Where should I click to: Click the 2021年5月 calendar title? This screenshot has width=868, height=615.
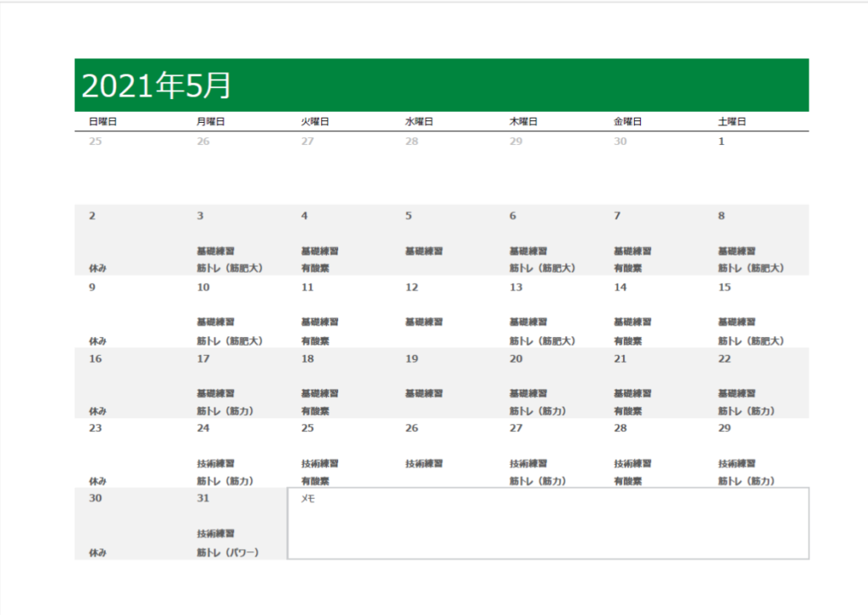tap(156, 86)
